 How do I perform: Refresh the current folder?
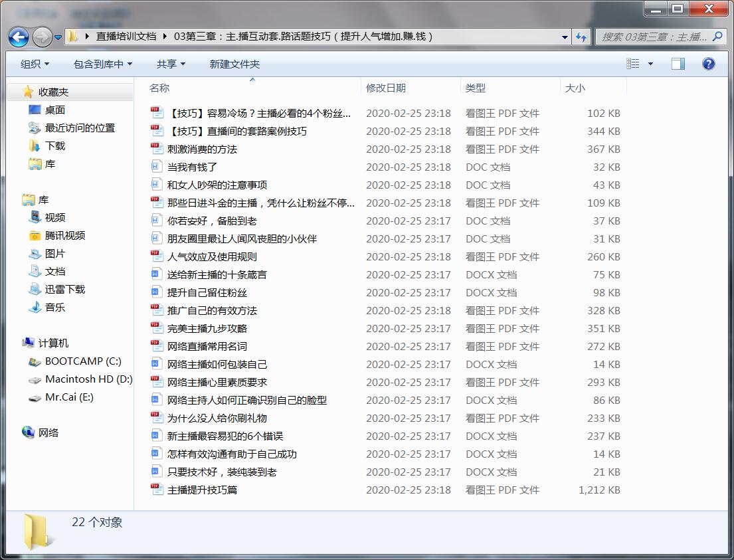pos(581,38)
